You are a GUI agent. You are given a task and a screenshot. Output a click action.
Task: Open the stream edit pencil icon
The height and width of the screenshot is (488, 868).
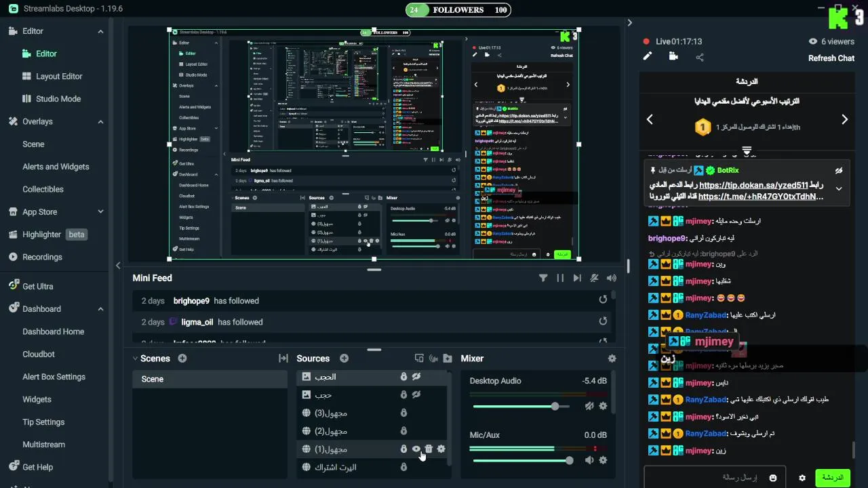click(648, 57)
